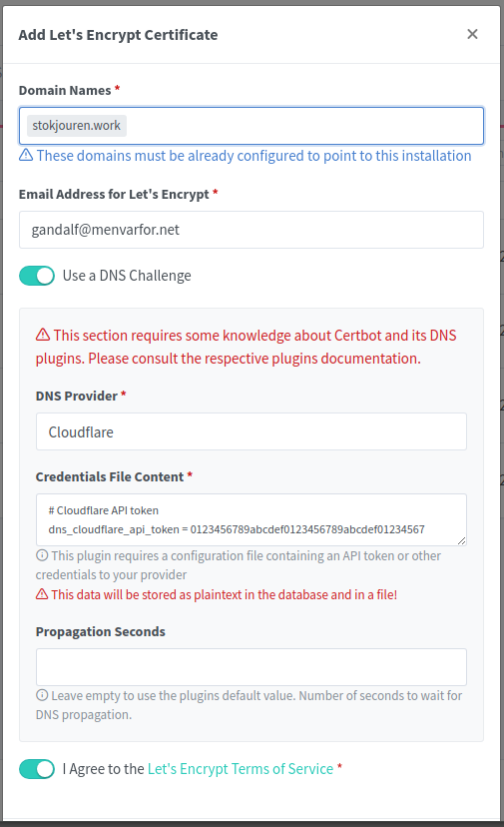
Task: Click the Email Address for Let's Encrypt field
Action: tap(251, 230)
